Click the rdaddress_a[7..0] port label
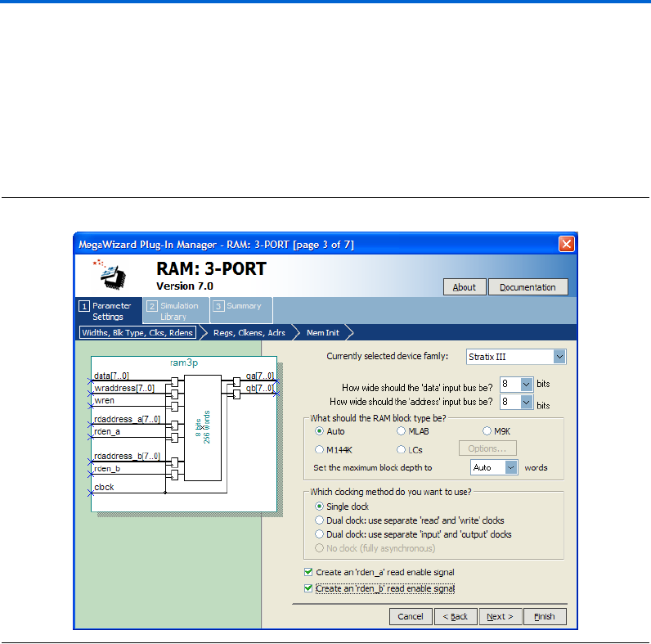The image size is (651, 644). (x=127, y=419)
